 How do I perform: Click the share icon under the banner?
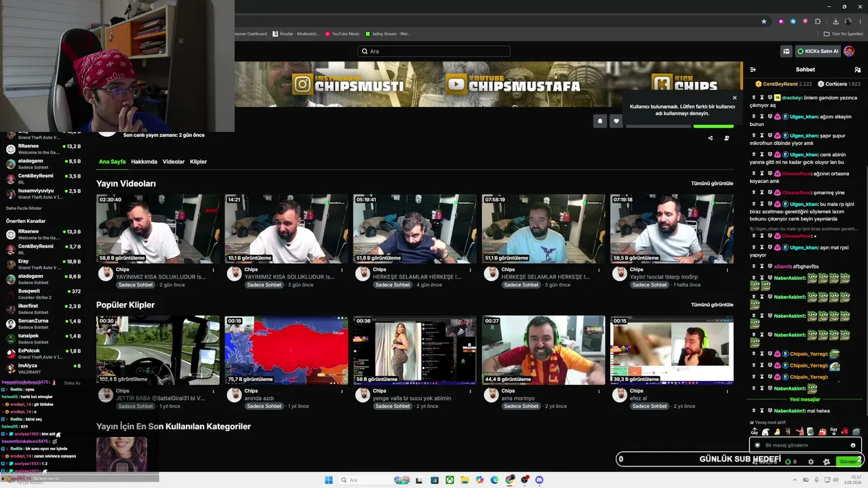tap(711, 138)
